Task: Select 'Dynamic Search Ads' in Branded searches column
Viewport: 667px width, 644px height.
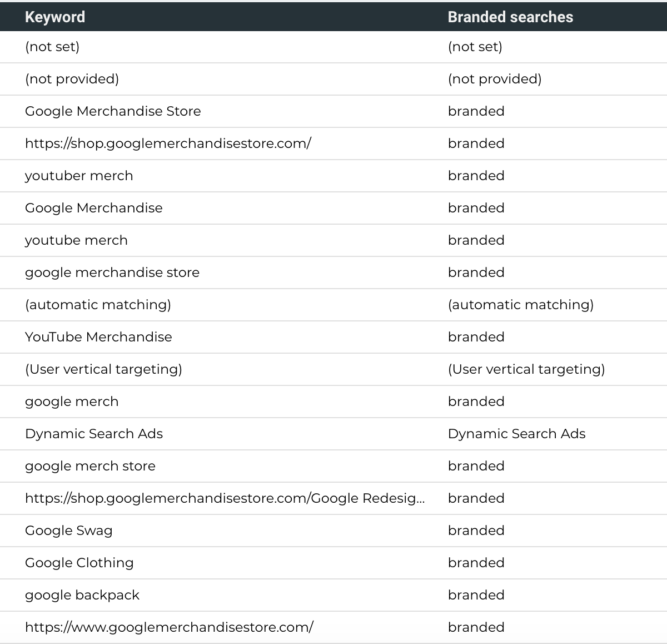Action: [x=517, y=434]
